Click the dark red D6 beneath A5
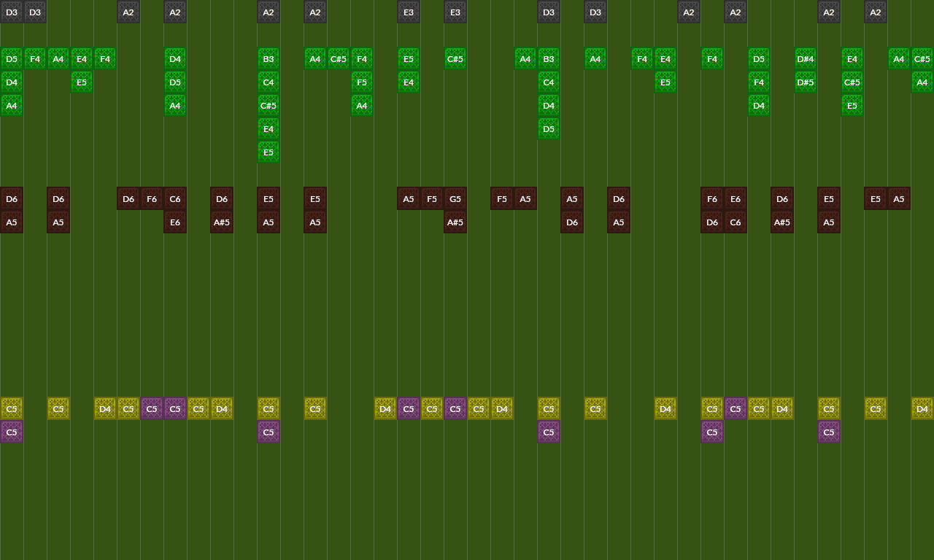934x560 pixels. (x=572, y=222)
